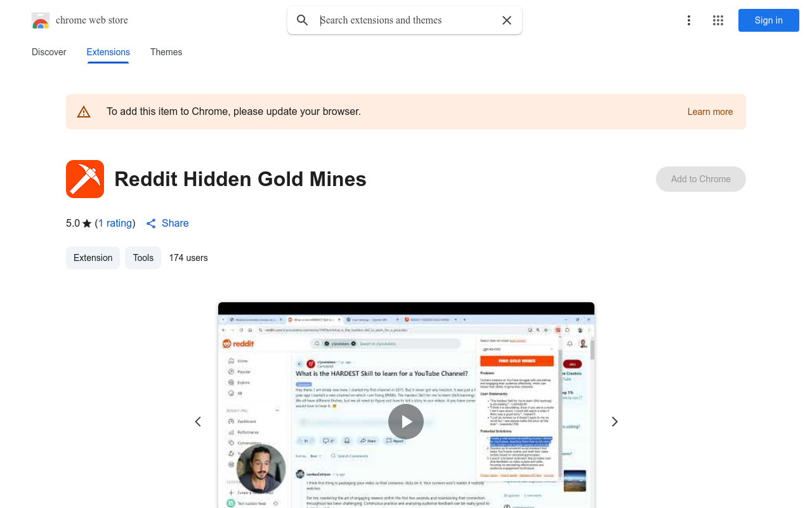812x508 pixels.
Task: Click the Share icon next to the rating
Action: [151, 223]
